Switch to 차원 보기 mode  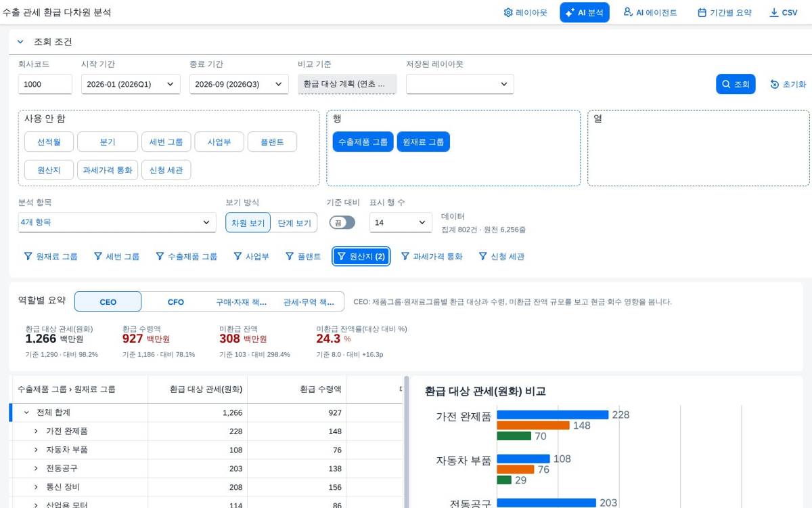[248, 223]
